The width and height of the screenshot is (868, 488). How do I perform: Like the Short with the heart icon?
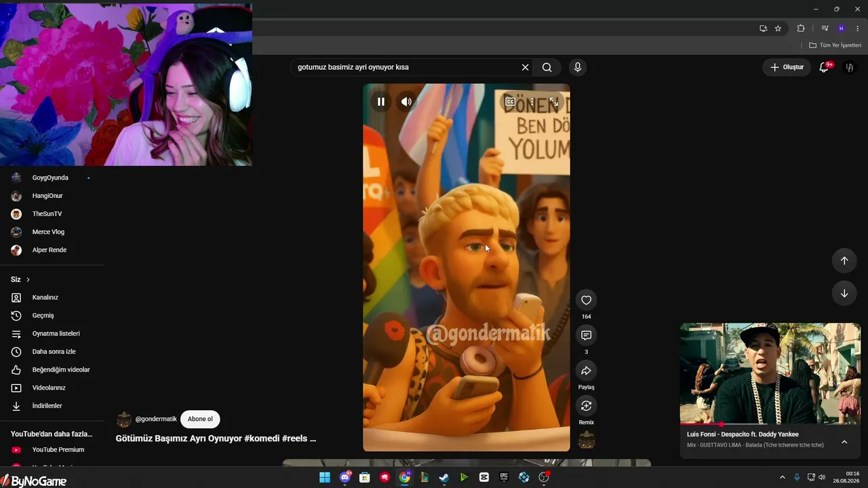click(587, 300)
